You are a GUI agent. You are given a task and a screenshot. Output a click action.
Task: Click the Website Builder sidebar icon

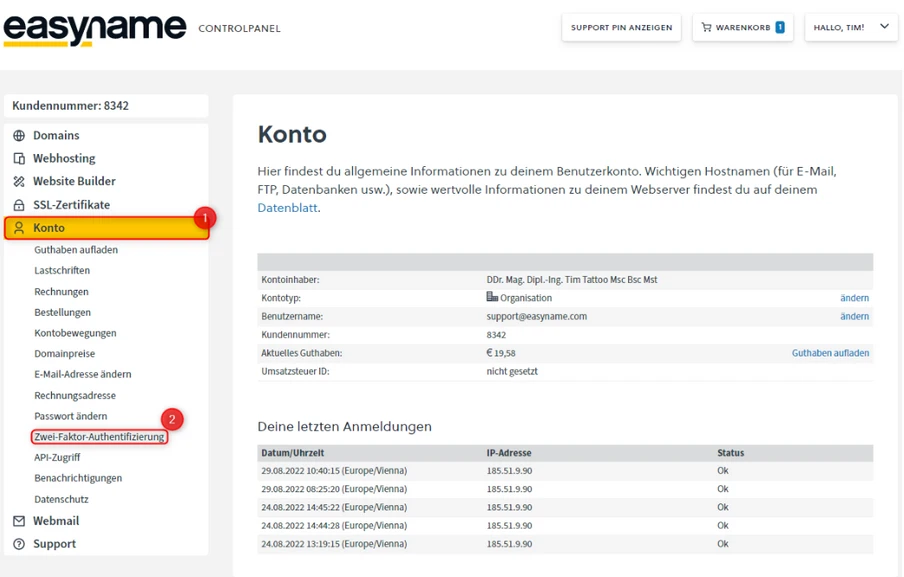point(19,181)
